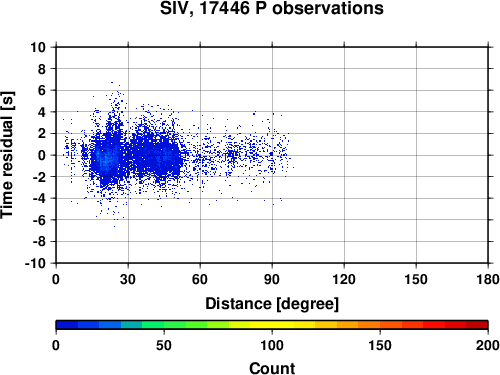The height and width of the screenshot is (375, 500).
Task: Click the x-axis tick label '180'
Action: click(488, 279)
